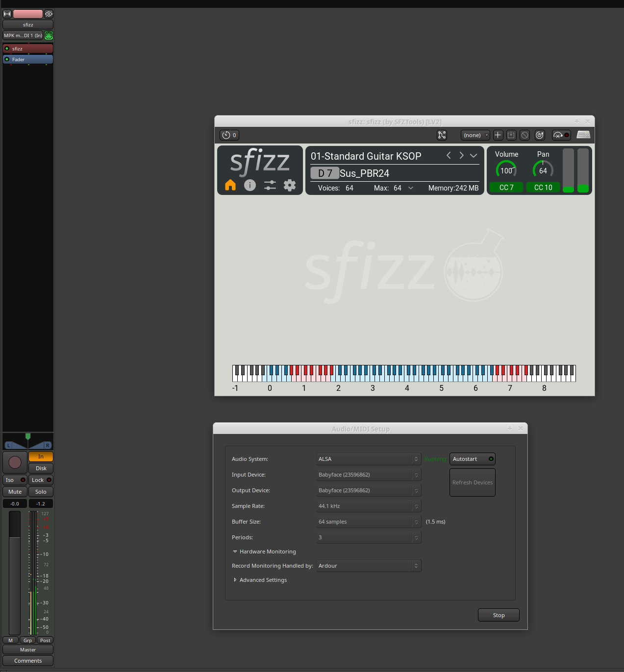Show the virtual keyboard icon in plugin toolbar
This screenshot has height=672, width=624.
tap(583, 135)
